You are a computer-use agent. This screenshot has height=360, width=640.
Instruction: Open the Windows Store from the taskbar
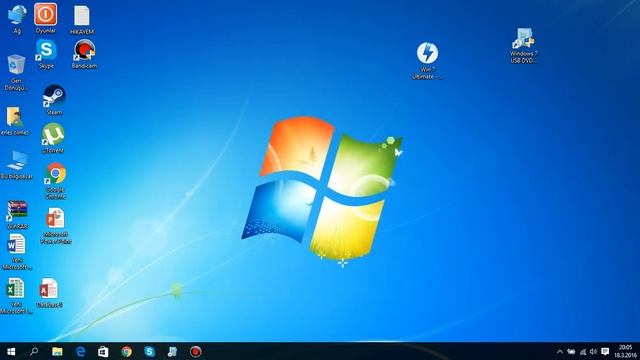coord(103,351)
